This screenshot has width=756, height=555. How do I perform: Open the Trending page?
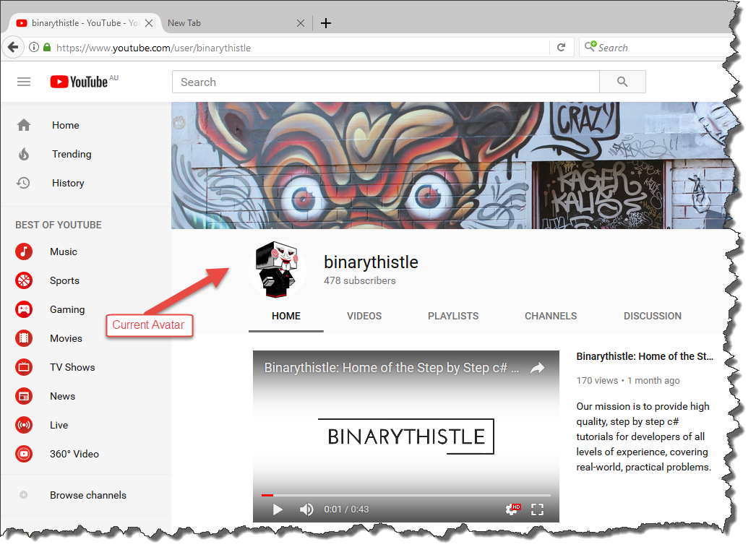click(71, 154)
